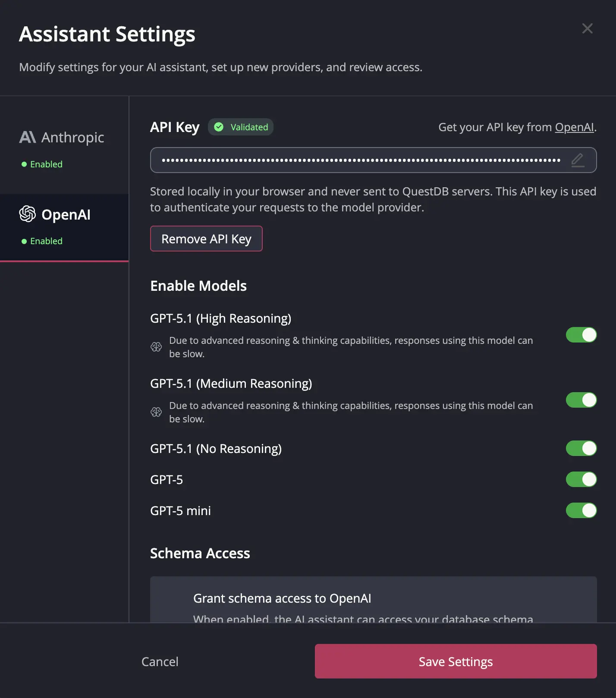616x698 pixels.
Task: Select the OpenAI provider tab
Action: pyautogui.click(x=64, y=224)
